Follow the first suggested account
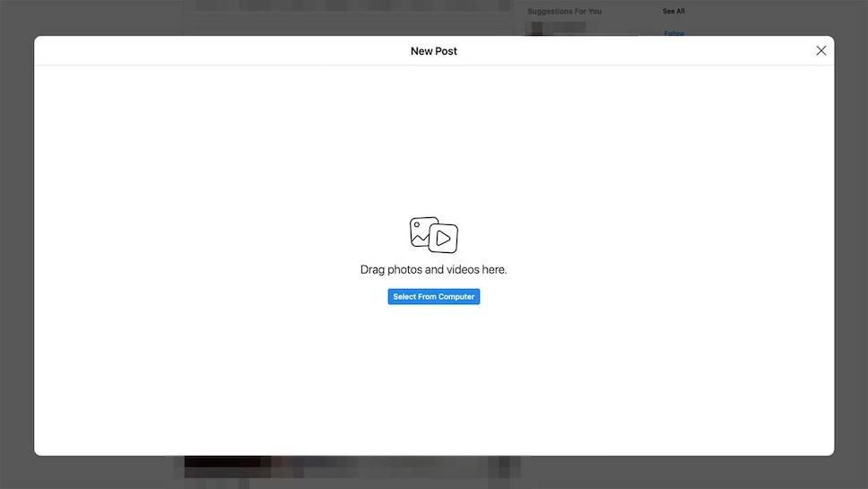Image resolution: width=868 pixels, height=489 pixels. point(673,32)
